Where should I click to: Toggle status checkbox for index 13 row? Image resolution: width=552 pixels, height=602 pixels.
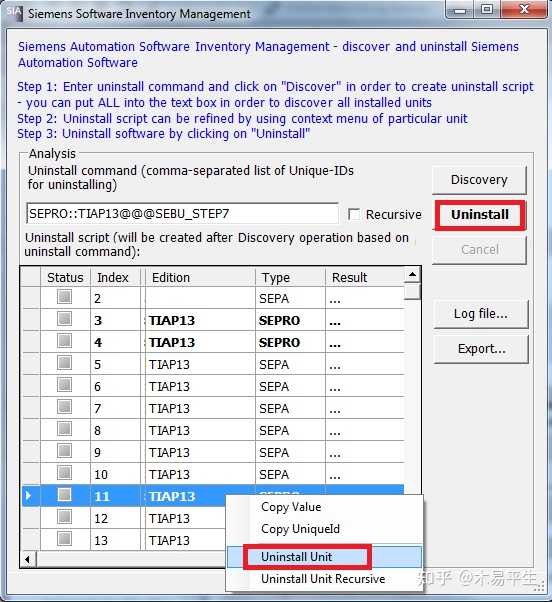[x=64, y=538]
